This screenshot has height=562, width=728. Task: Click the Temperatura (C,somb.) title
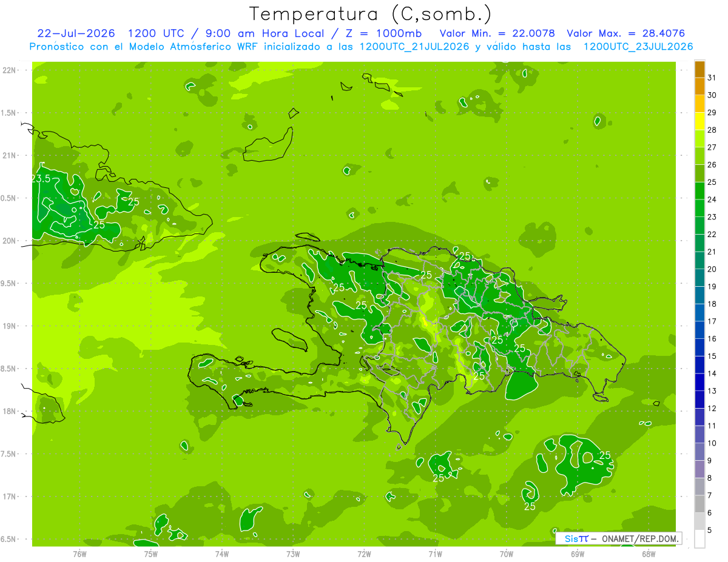pos(371,13)
